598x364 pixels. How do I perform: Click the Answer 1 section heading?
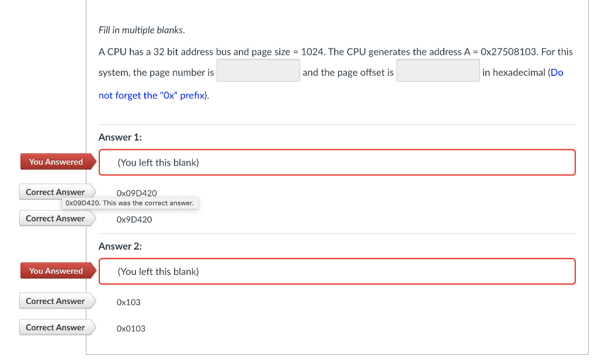pos(120,137)
